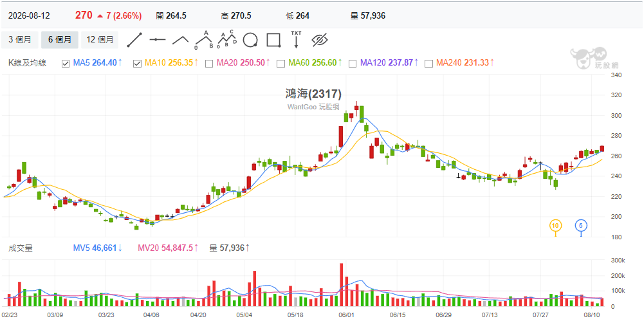
Task: Click the 02/23 date axis label
Action: (x=9, y=315)
